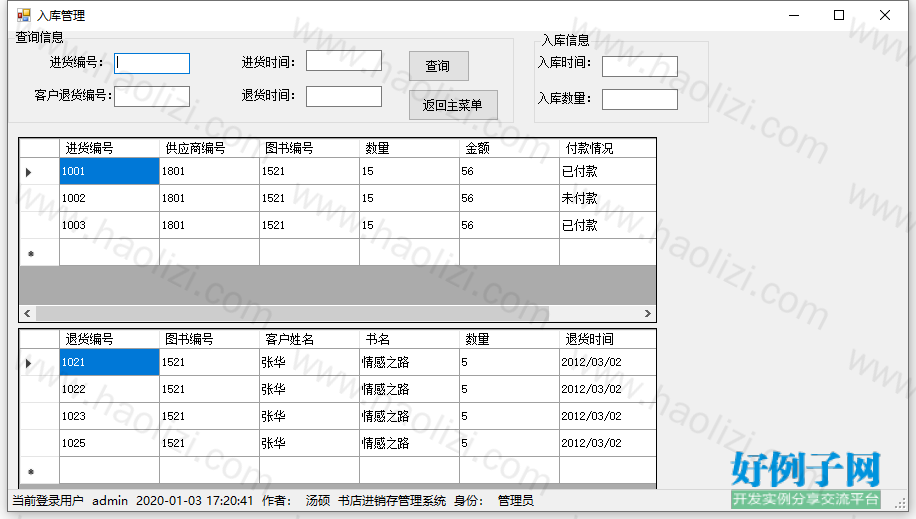Sort by 金额 column header
Image resolution: width=916 pixels, height=519 pixels.
509,148
